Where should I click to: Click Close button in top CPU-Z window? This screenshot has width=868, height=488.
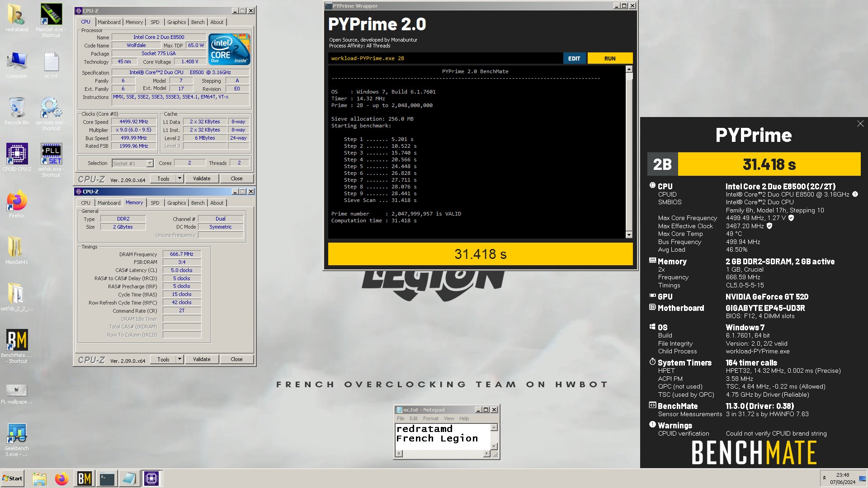coord(236,178)
